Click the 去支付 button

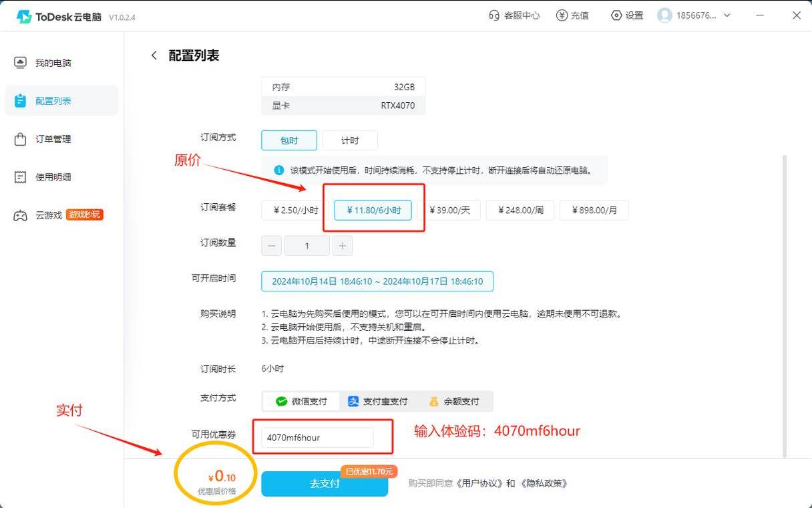point(325,483)
